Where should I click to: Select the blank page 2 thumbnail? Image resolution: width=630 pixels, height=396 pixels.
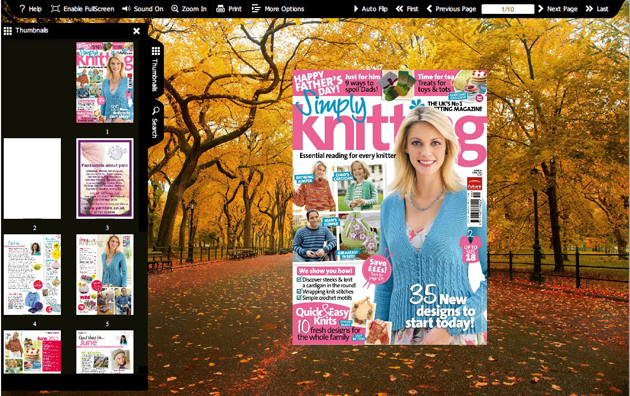33,179
